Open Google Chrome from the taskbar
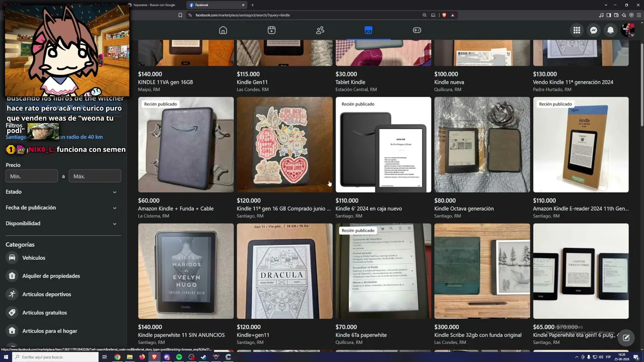Screen dimensions: 644x362 (117, 357)
